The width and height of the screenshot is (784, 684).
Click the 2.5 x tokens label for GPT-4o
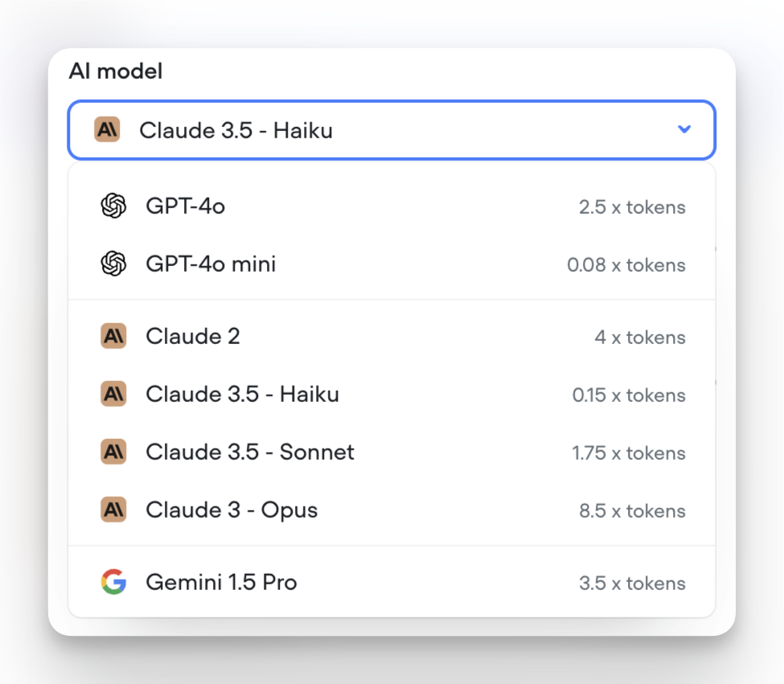coord(632,207)
